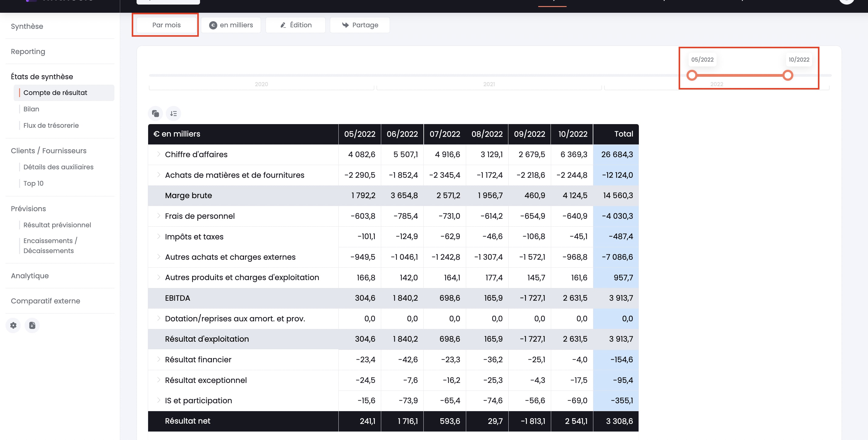
Task: Expand Autres achats et charges externes
Action: [x=159, y=257]
